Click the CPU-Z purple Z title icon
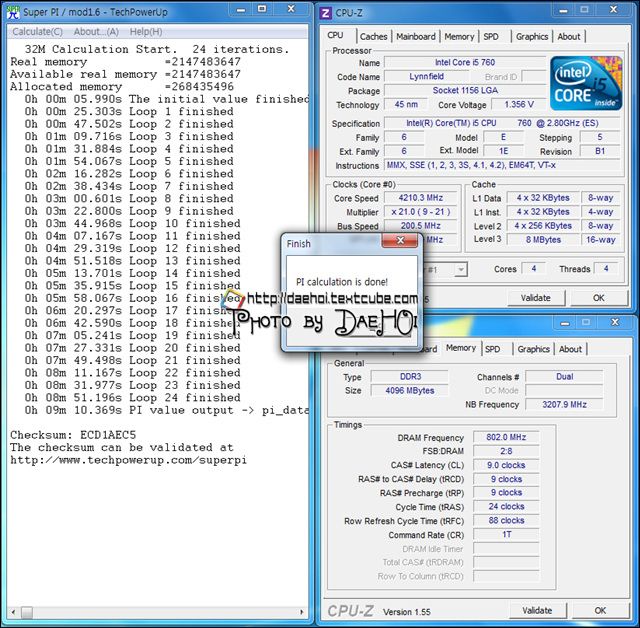Screen dimensions: 640x628 (326, 13)
